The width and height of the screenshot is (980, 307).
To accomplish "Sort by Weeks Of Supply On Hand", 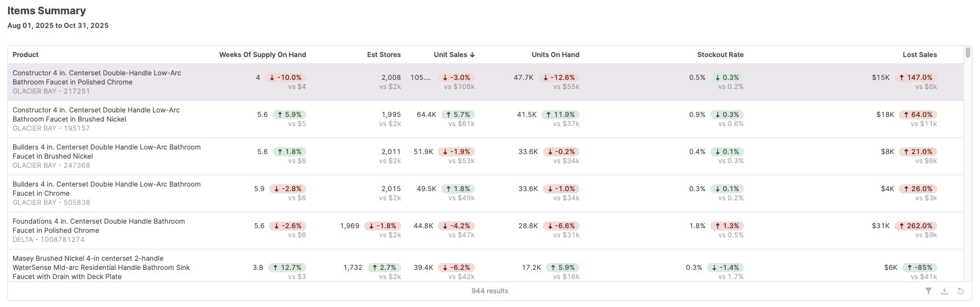I will pos(262,55).
